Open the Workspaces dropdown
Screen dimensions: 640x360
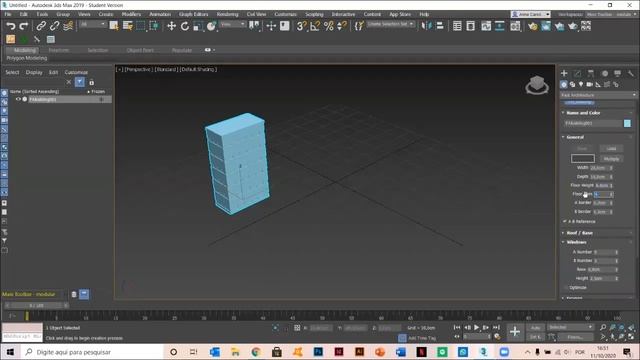pyautogui.click(x=611, y=14)
